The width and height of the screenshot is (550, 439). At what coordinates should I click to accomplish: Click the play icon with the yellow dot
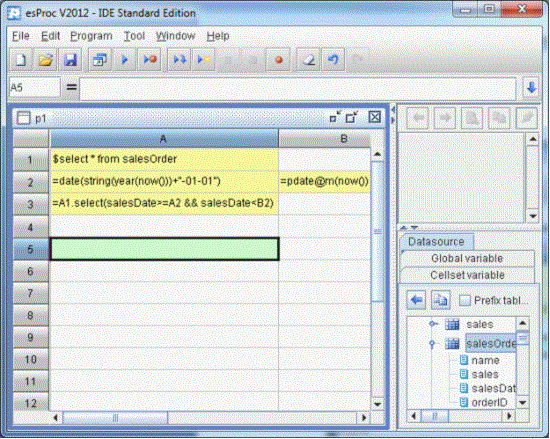(x=203, y=60)
